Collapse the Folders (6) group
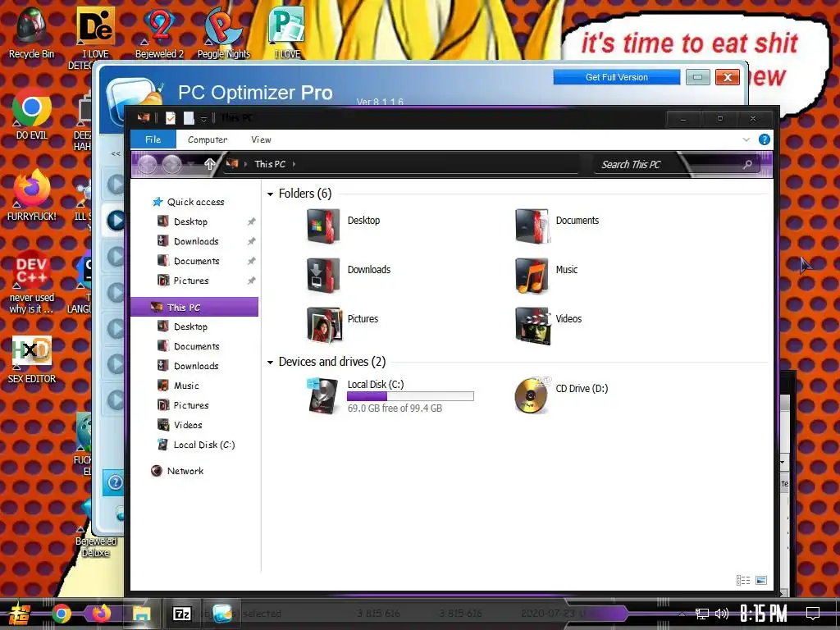 [270, 194]
